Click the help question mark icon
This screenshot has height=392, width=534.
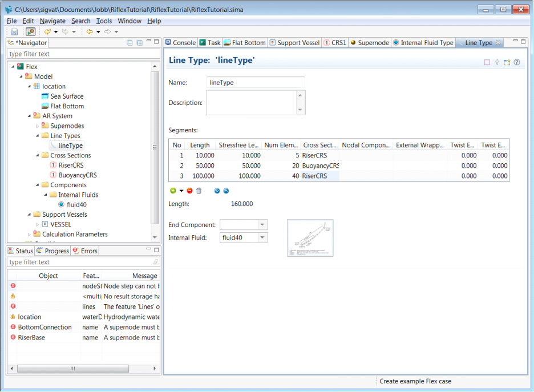[x=517, y=62]
